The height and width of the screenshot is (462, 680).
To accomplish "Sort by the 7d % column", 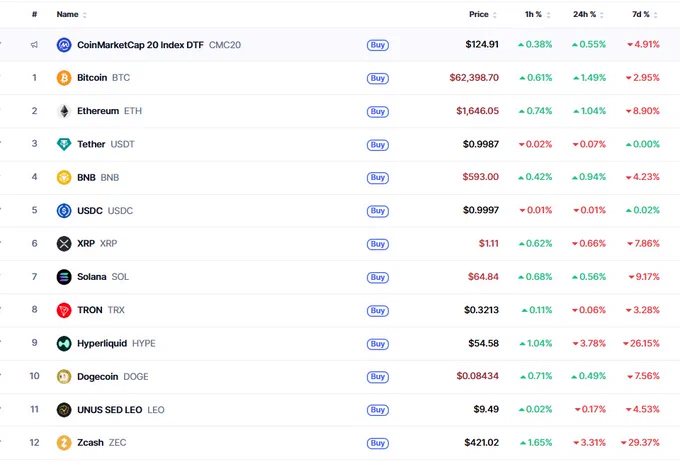I will 644,14.
